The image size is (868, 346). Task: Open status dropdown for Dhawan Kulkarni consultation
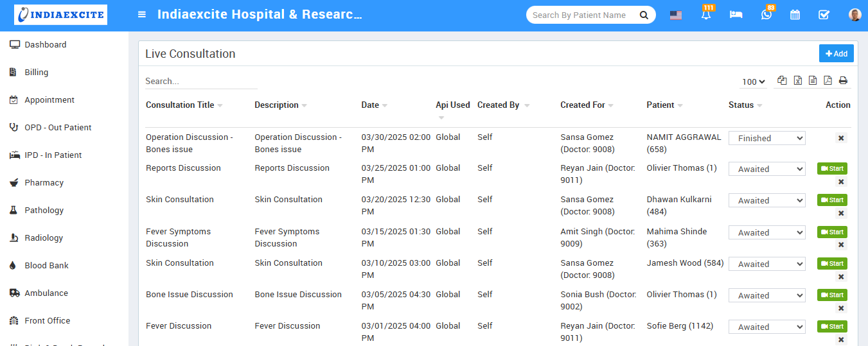766,200
